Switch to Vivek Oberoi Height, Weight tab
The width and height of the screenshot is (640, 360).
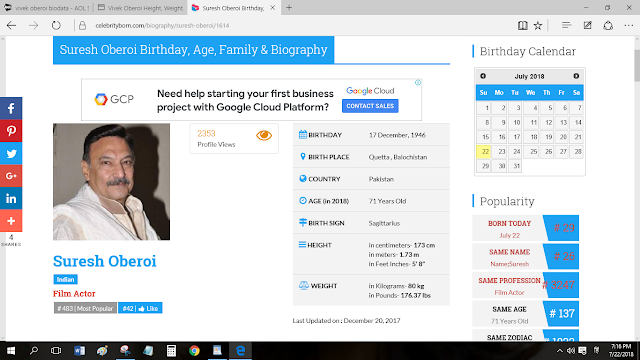tap(140, 8)
